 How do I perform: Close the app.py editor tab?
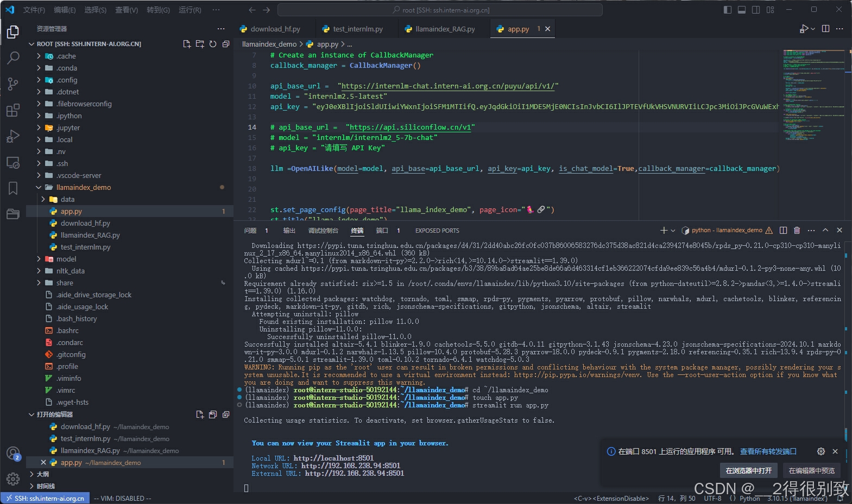tap(548, 29)
